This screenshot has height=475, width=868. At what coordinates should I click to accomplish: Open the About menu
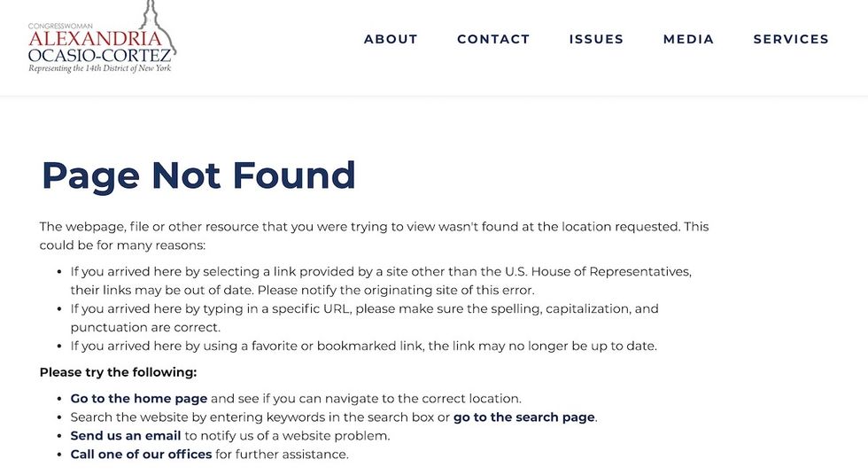pyautogui.click(x=391, y=39)
